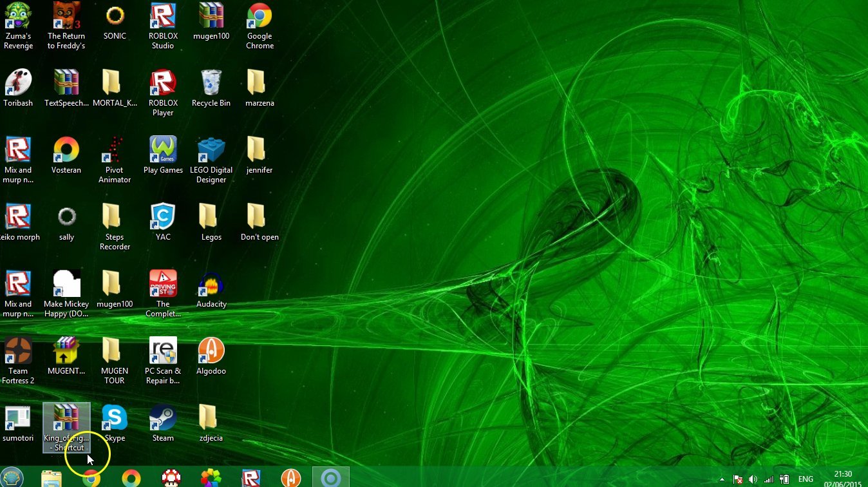
Task: Select the keiko morph Roblox shortcut
Action: (18, 222)
